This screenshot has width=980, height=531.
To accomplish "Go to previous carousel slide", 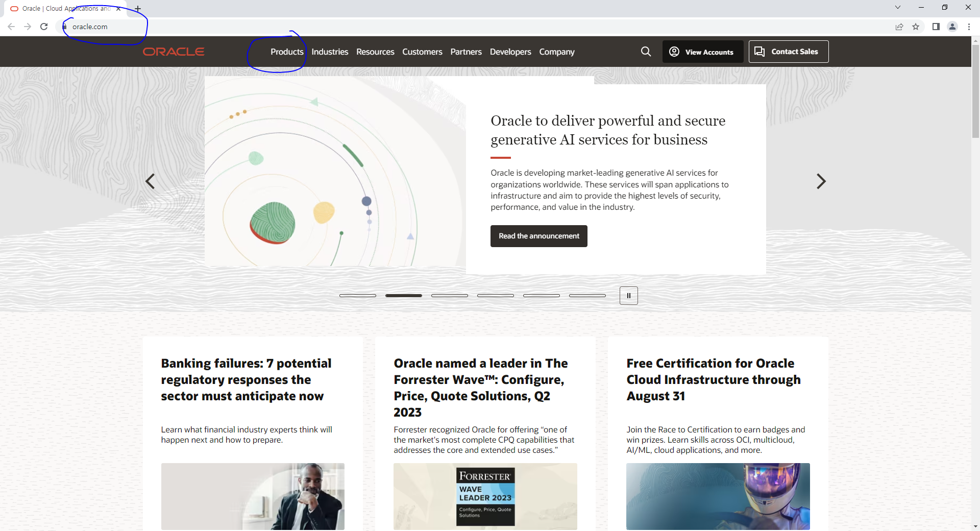I will (150, 181).
